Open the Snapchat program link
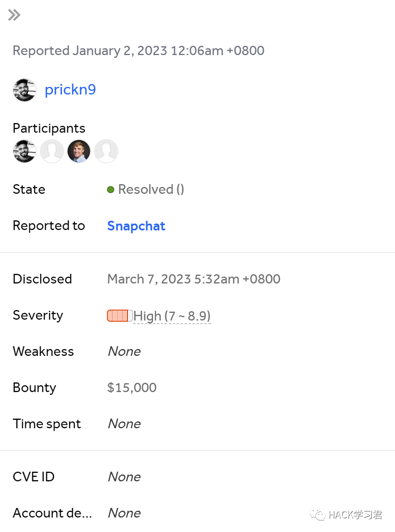 pyautogui.click(x=136, y=226)
